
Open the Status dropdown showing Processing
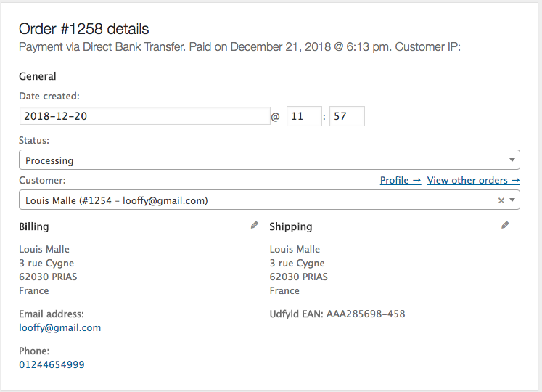pos(268,160)
